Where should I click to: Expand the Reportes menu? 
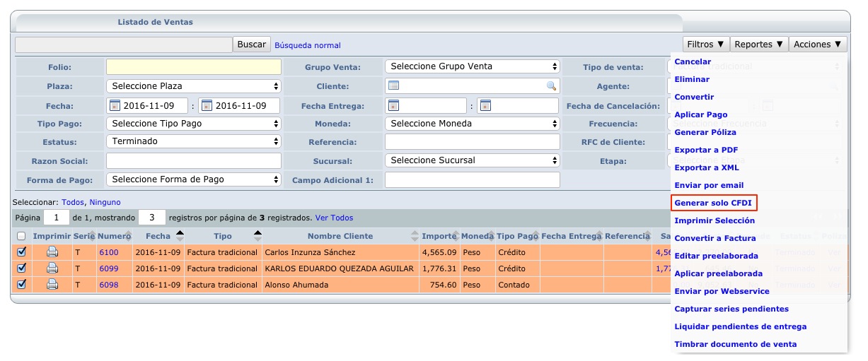click(x=759, y=44)
